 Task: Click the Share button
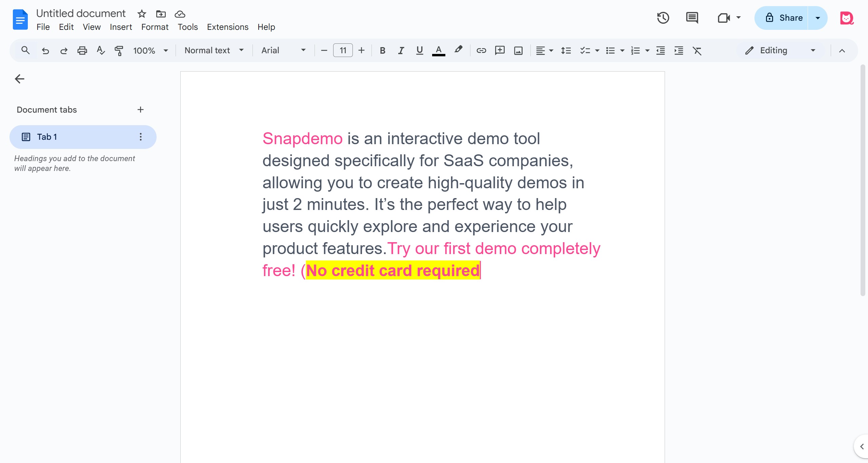782,18
